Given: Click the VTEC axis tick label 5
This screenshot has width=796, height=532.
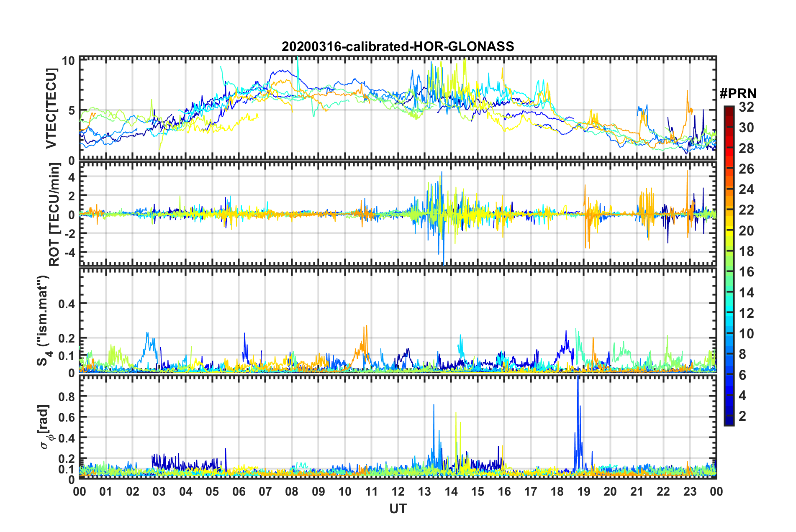Looking at the screenshot, I should tap(71, 110).
